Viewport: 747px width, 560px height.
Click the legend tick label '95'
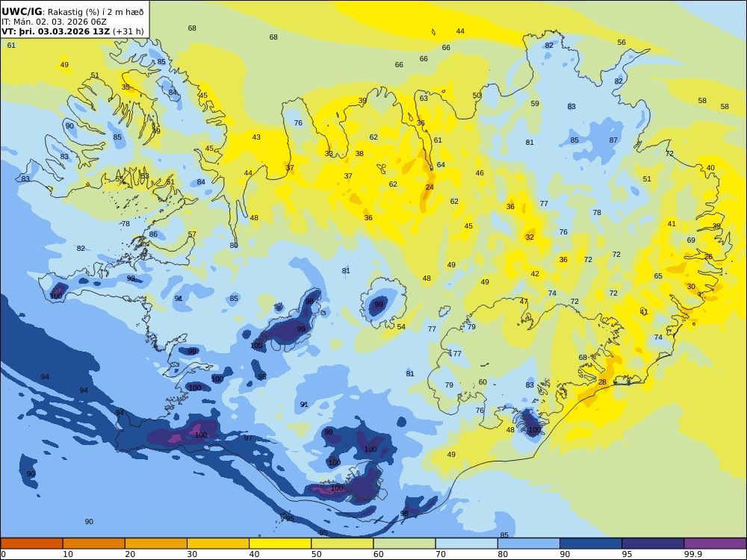pyautogui.click(x=627, y=554)
